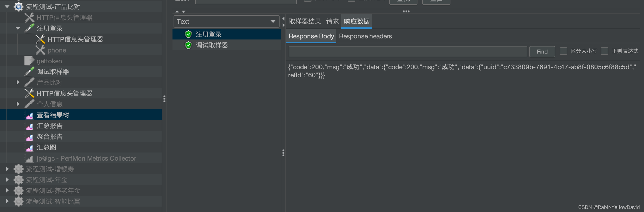Click the JSON response body text
The image size is (644, 212).
click(462, 71)
